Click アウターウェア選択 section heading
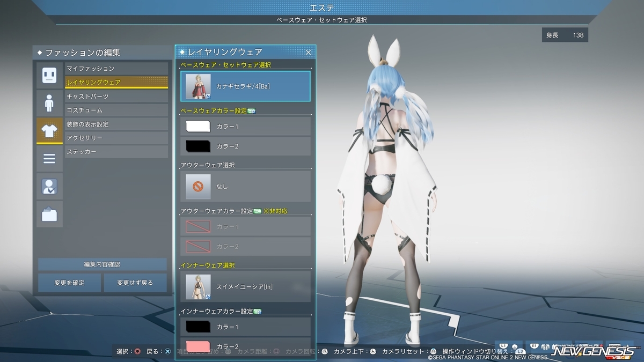This screenshot has height=362, width=644. point(207,165)
